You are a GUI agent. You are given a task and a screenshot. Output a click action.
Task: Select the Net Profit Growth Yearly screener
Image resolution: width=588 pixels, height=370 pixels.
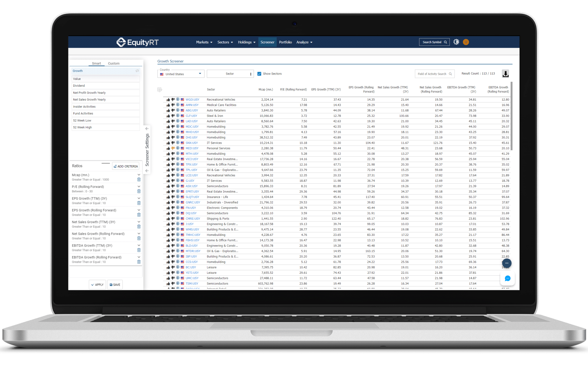tap(106, 93)
